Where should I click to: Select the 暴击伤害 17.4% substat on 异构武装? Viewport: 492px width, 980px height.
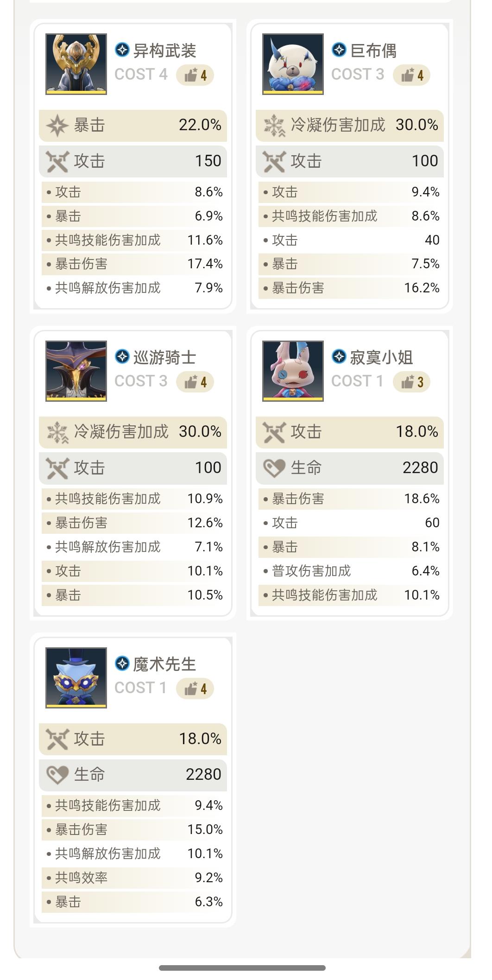(x=134, y=264)
